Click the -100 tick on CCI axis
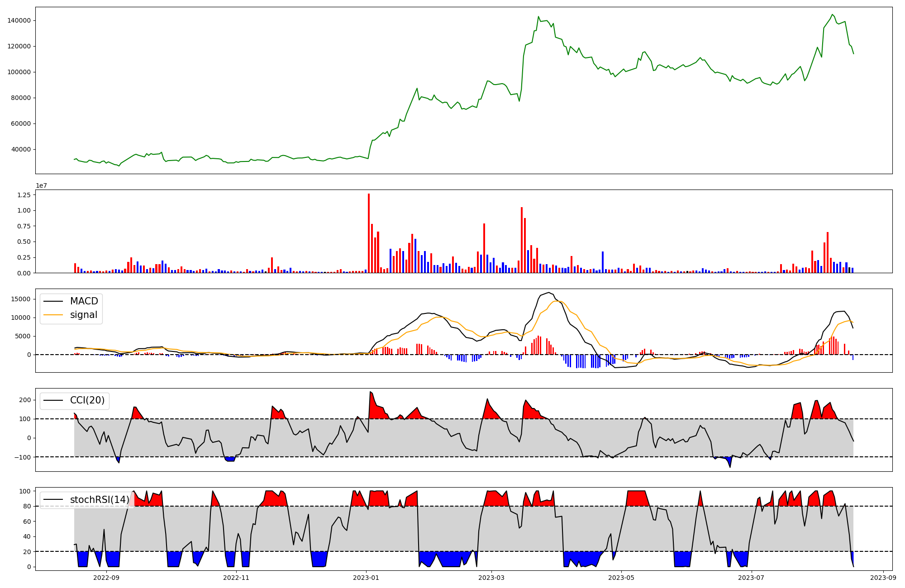This screenshot has height=588, width=905. 23,457
